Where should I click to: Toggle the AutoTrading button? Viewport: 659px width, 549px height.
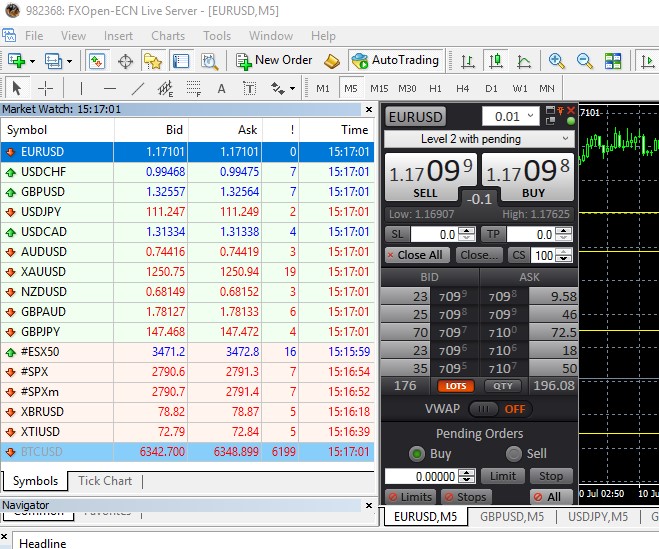coord(395,60)
